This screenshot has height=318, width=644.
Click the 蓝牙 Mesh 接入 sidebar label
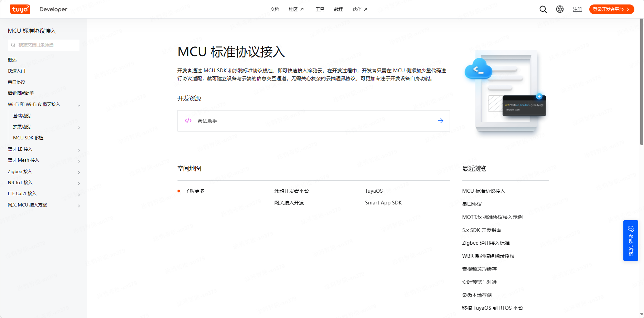pyautogui.click(x=23, y=160)
